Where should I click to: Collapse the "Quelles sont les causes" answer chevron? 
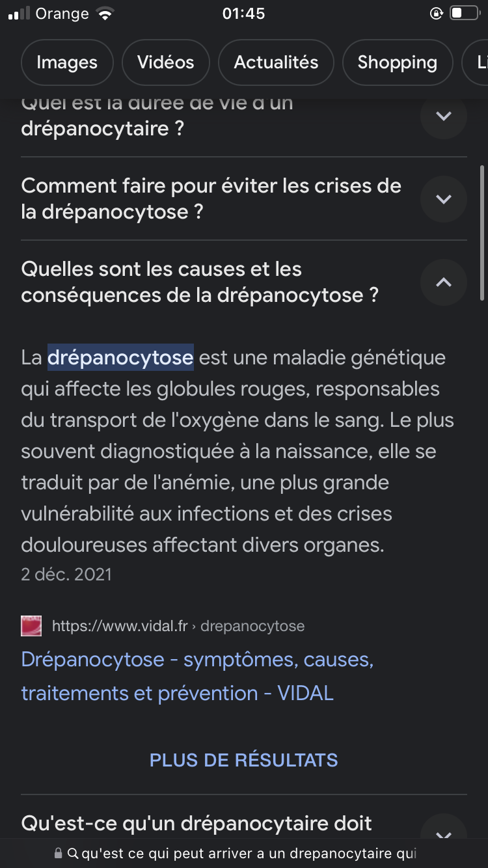coord(443,282)
